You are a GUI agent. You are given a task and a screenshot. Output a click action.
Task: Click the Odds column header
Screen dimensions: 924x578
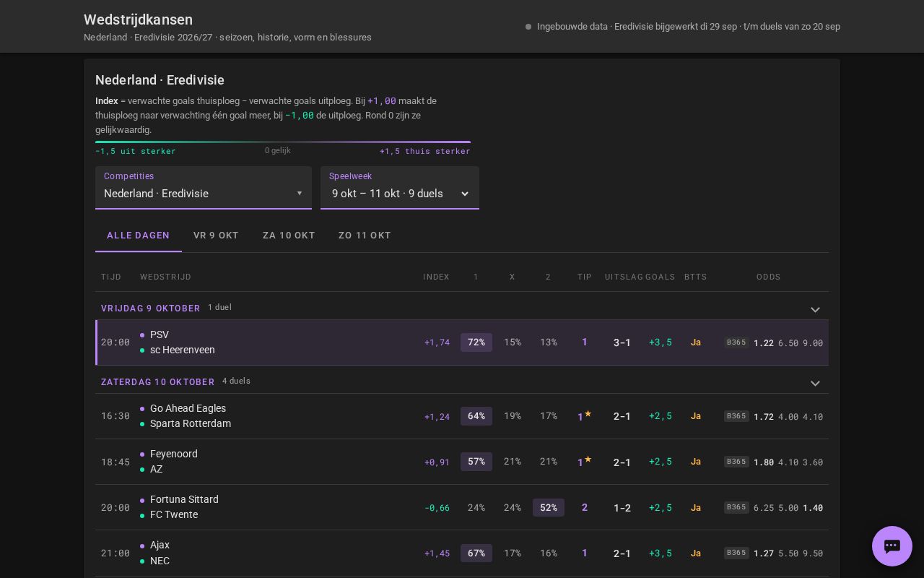[769, 277]
